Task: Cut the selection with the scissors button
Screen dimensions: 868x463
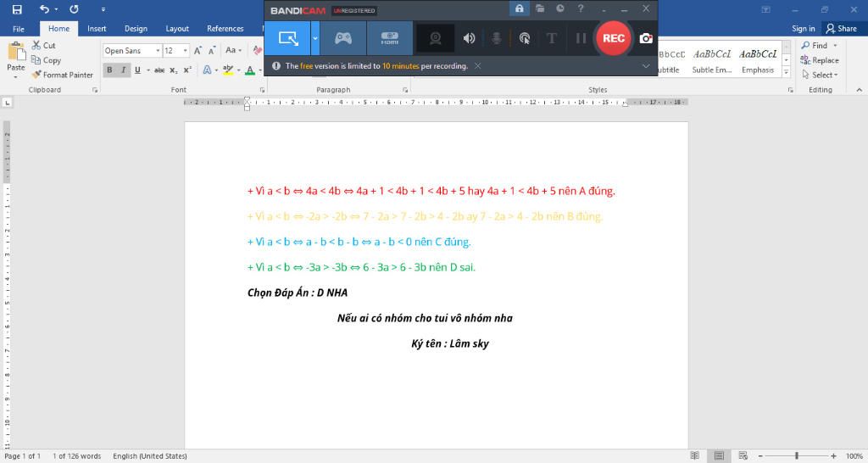Action: click(44, 46)
